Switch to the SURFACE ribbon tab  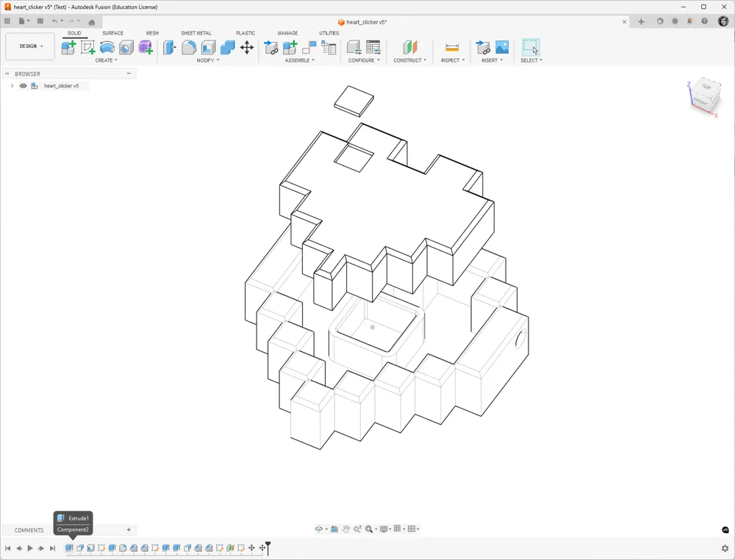pyautogui.click(x=112, y=33)
